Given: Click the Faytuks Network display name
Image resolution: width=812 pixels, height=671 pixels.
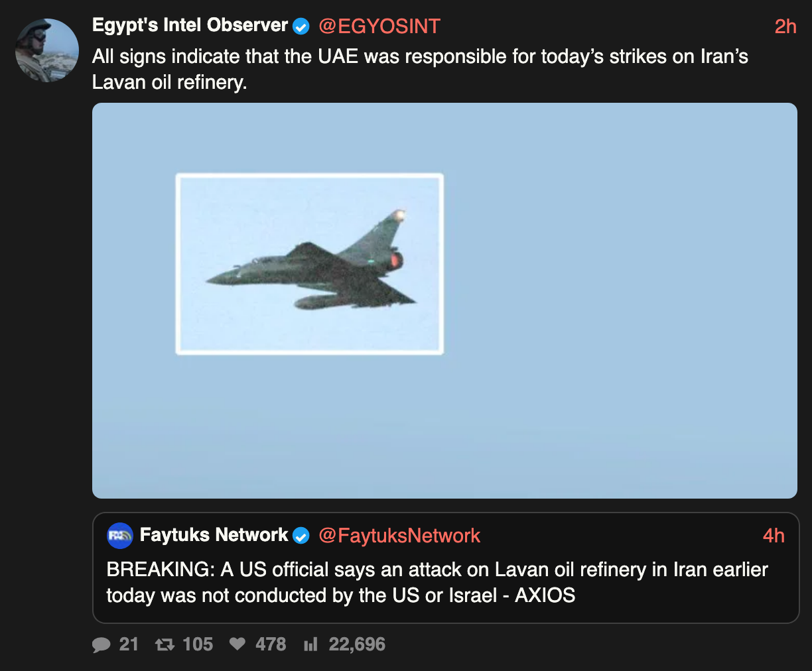Looking at the screenshot, I should pyautogui.click(x=214, y=535).
